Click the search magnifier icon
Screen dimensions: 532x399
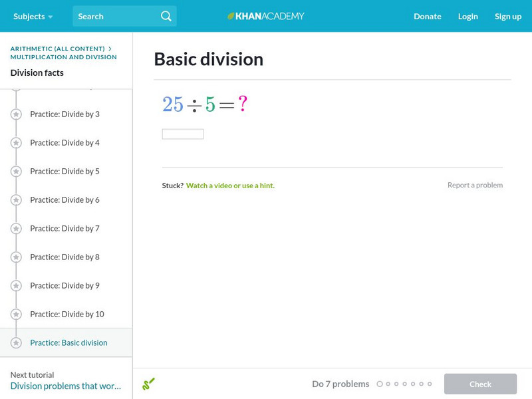pyautogui.click(x=166, y=16)
